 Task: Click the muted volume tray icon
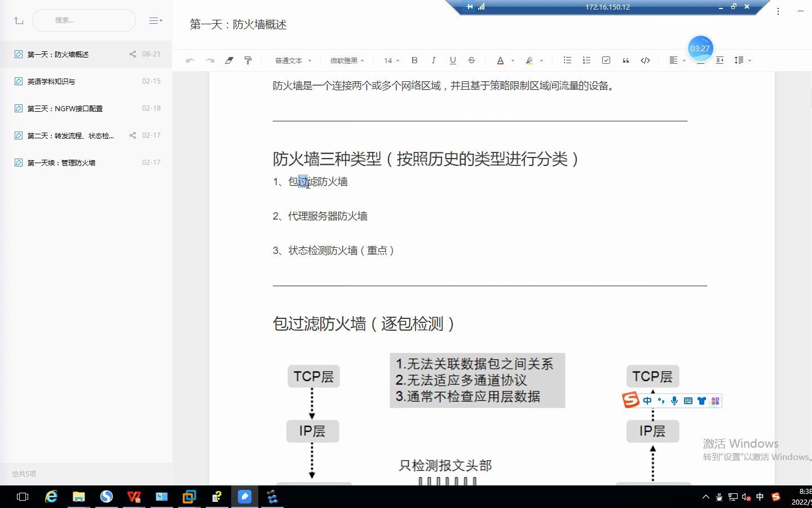pos(746,497)
